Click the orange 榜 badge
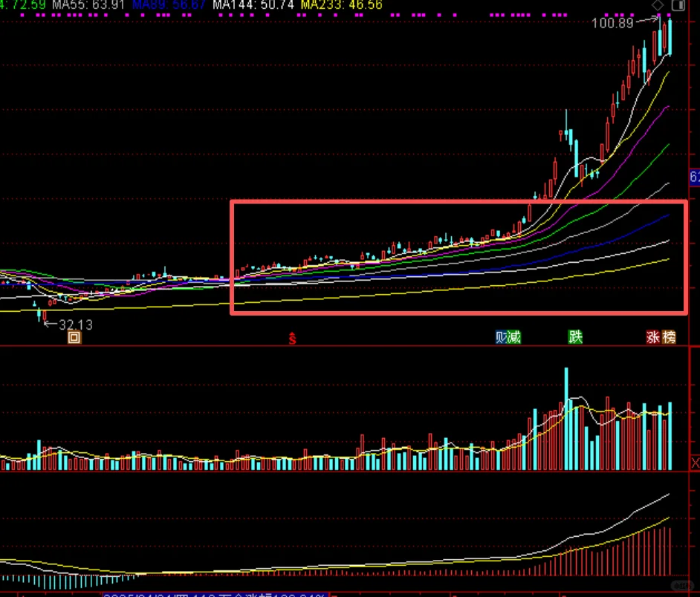This screenshot has width=700, height=597. coord(669,337)
